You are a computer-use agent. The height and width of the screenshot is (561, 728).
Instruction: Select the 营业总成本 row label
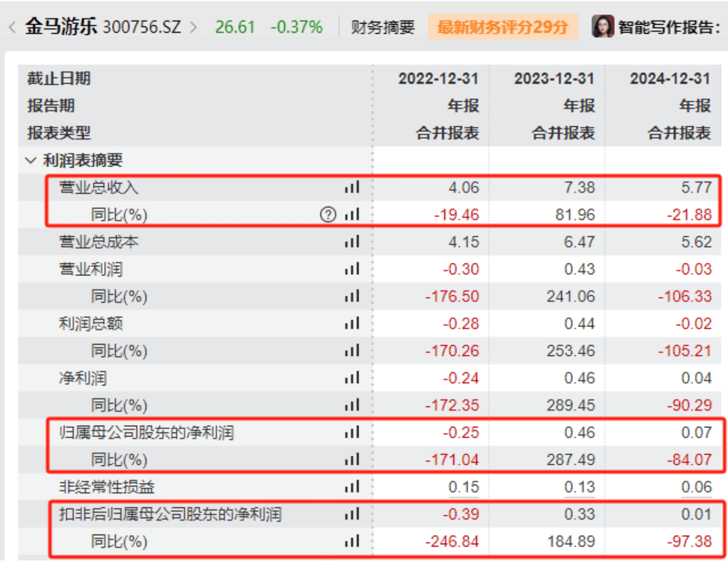coord(99,242)
